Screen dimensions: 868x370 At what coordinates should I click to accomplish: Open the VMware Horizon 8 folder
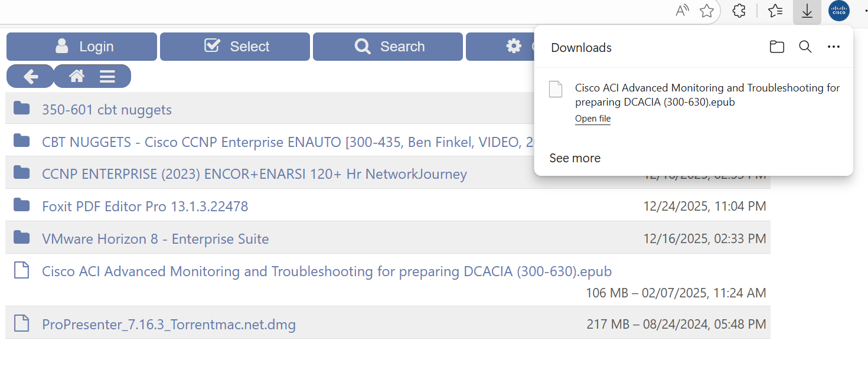155,239
